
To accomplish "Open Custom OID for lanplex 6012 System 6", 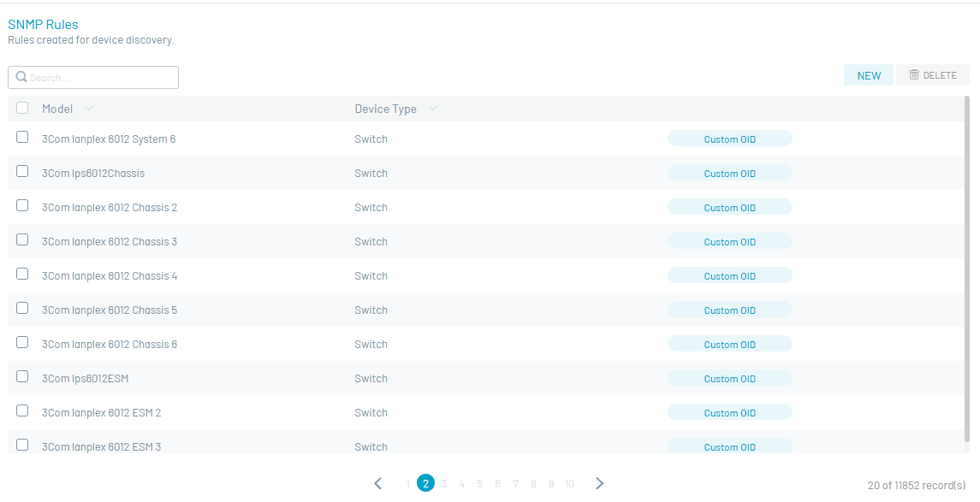I will click(730, 139).
